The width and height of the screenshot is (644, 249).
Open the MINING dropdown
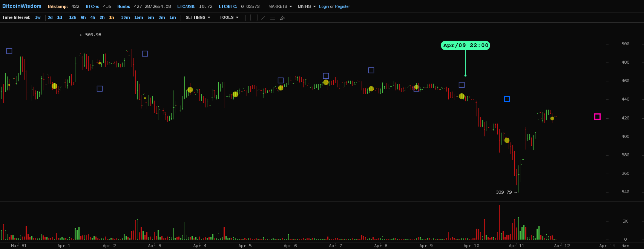[307, 7]
